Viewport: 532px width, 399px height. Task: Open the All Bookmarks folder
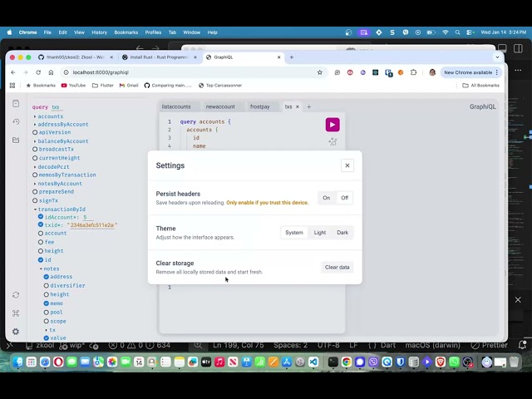tap(480, 86)
